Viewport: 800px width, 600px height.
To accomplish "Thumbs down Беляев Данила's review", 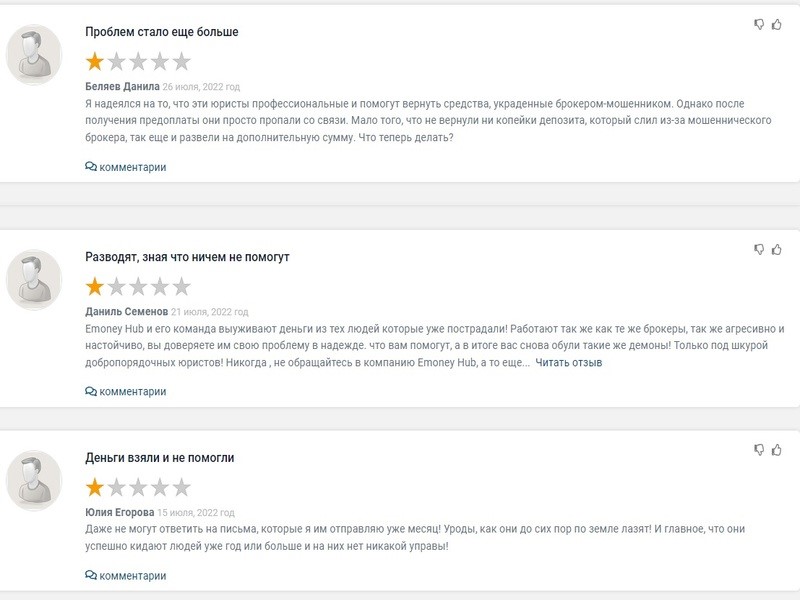I will 760,24.
